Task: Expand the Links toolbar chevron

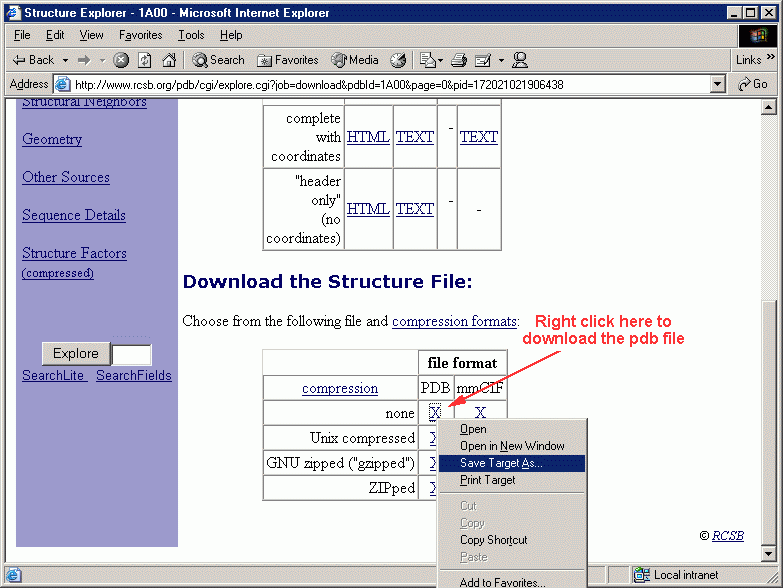Action: tap(771, 56)
